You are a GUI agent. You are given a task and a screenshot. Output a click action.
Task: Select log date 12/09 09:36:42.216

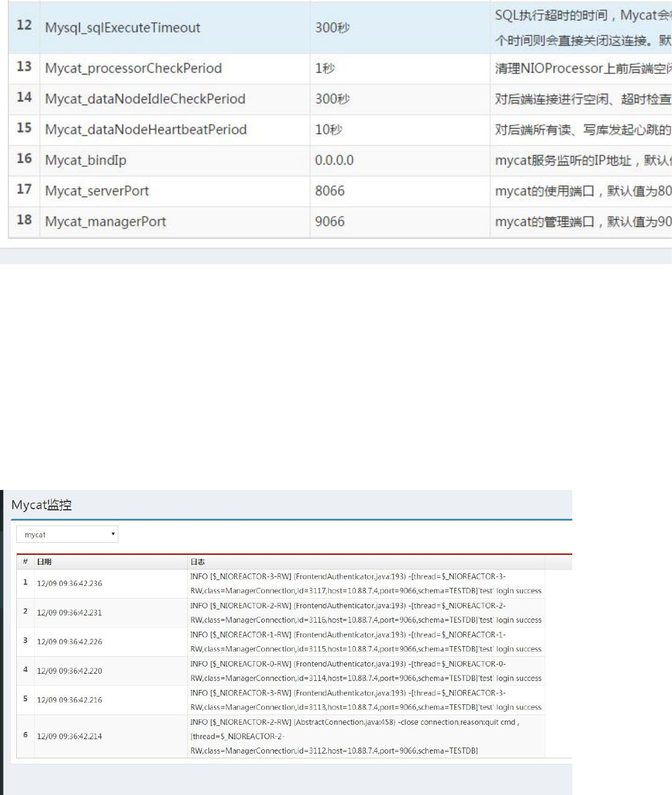click(70, 700)
